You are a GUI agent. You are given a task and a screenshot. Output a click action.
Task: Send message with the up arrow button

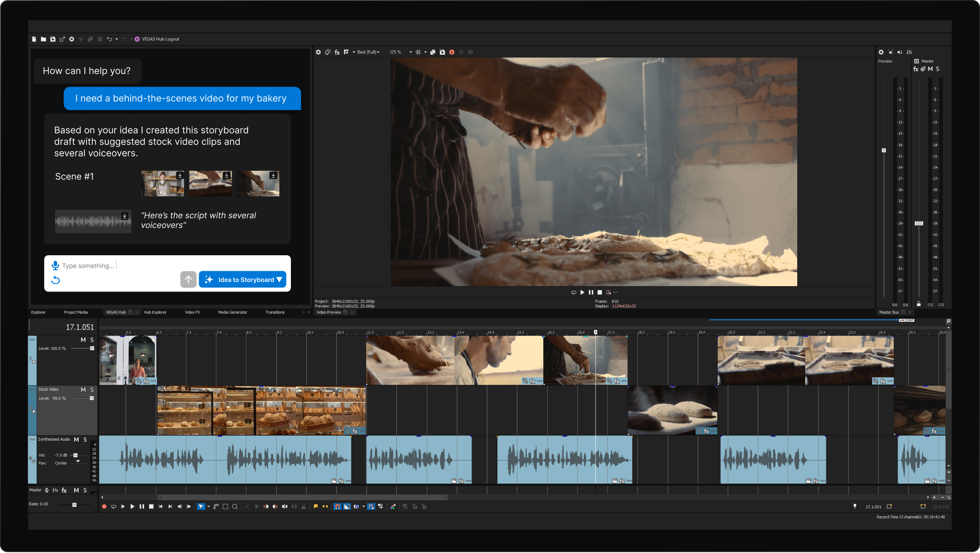pyautogui.click(x=188, y=280)
